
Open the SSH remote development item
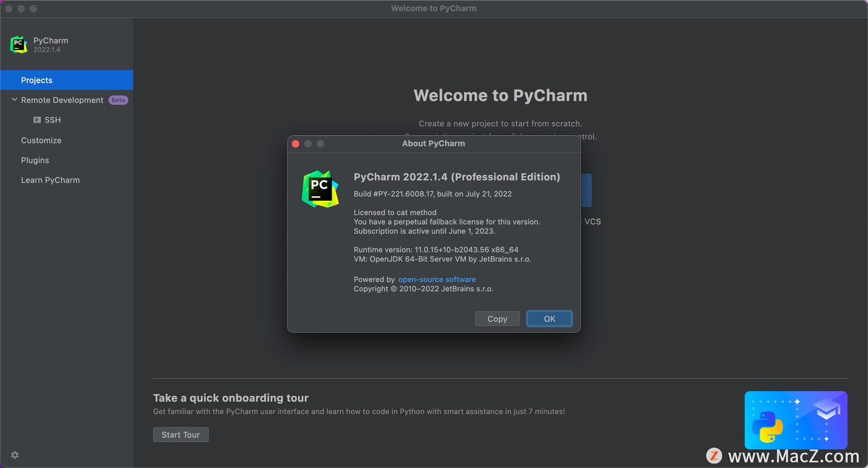pyautogui.click(x=52, y=120)
